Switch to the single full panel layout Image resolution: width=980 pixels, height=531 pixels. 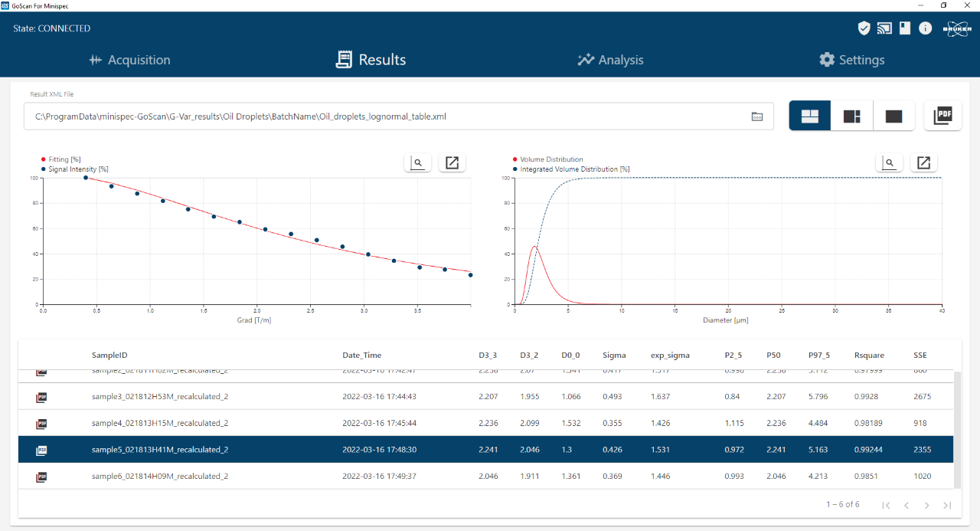(893, 116)
